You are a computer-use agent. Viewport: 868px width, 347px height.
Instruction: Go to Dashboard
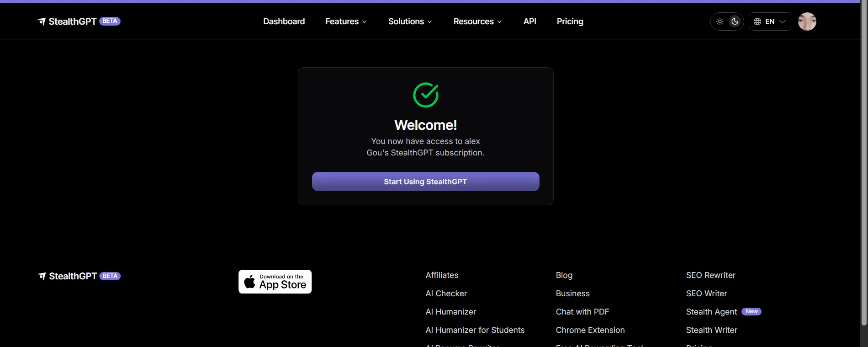[284, 21]
